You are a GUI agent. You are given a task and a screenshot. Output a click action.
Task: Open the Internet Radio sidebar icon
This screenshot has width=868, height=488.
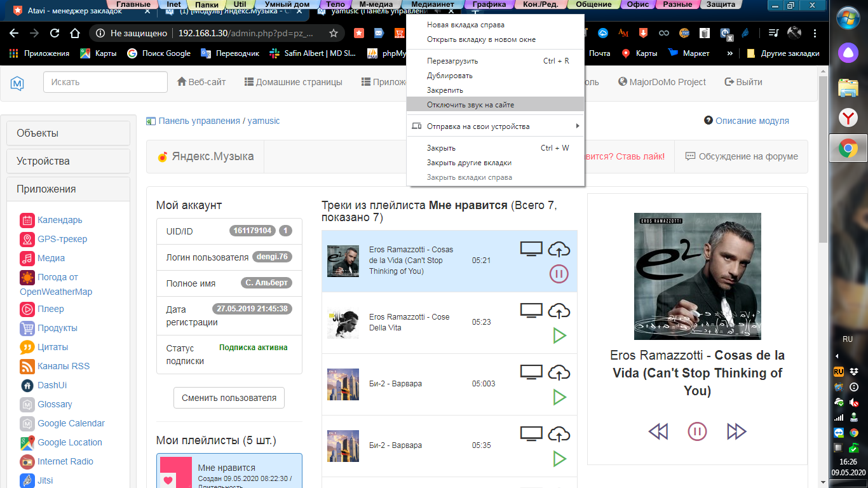coord(27,462)
